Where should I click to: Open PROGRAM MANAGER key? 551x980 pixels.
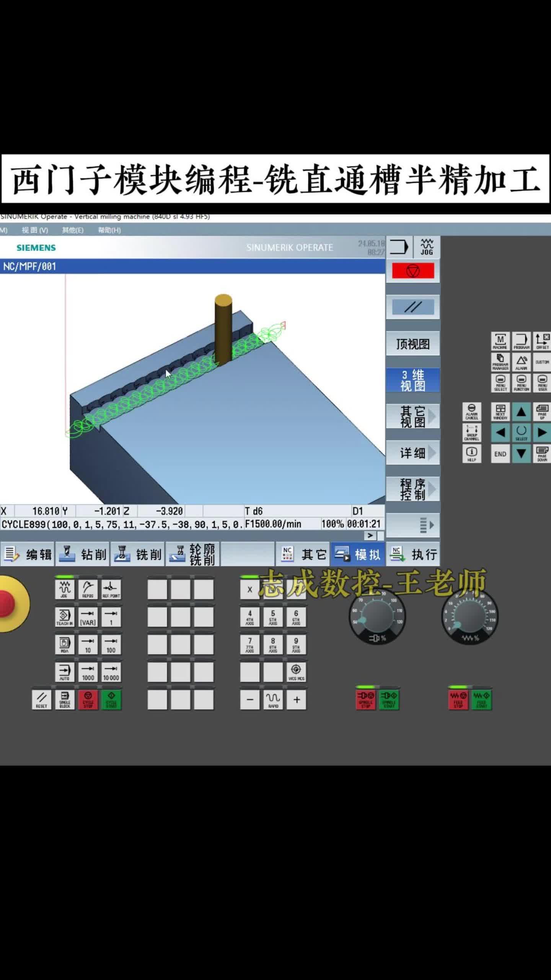(500, 362)
